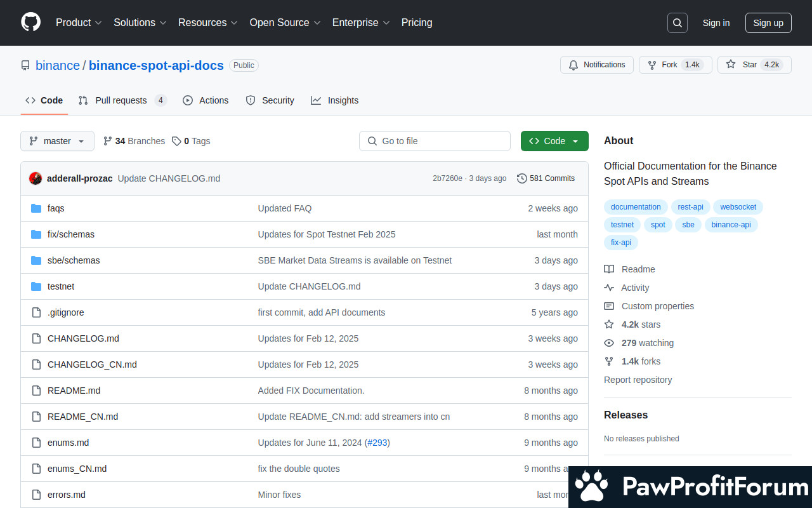Open the CHANGELOG_CN.md file
This screenshot has width=812, height=508.
click(92, 364)
